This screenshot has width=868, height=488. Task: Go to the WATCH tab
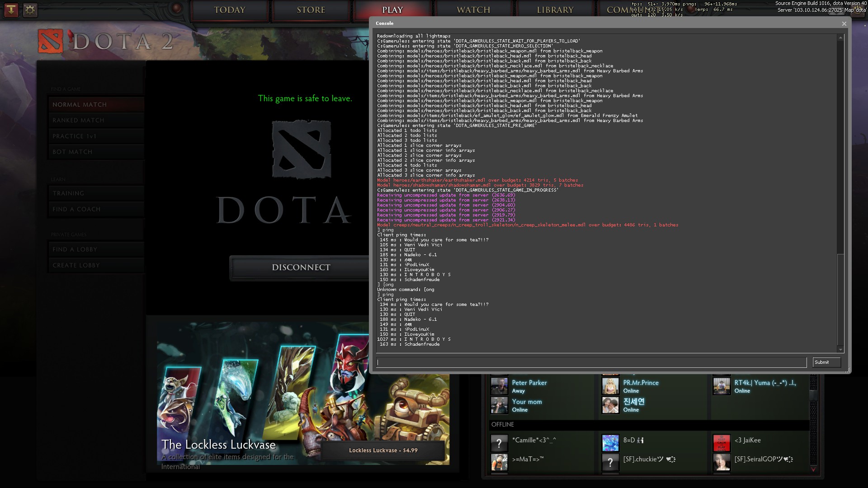pos(473,10)
